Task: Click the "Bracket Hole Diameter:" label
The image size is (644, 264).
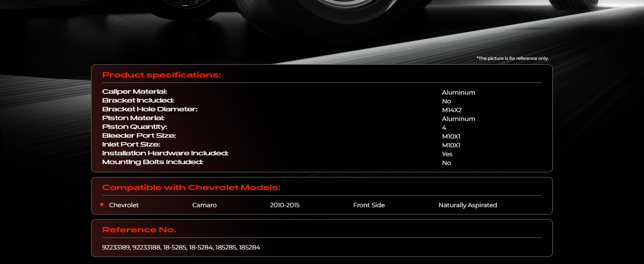Action: [x=150, y=109]
